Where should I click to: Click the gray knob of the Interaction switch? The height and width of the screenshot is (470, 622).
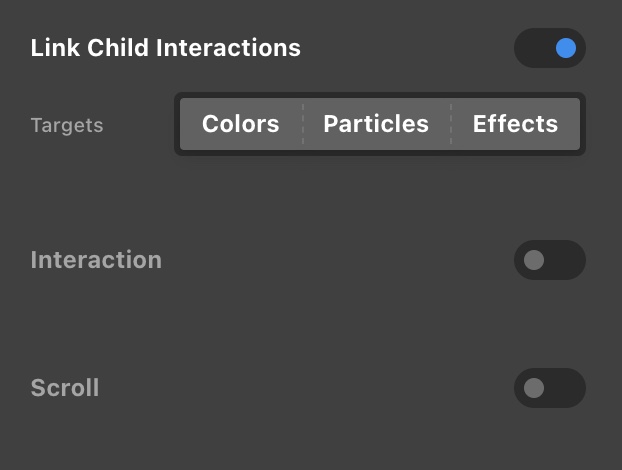(x=534, y=260)
